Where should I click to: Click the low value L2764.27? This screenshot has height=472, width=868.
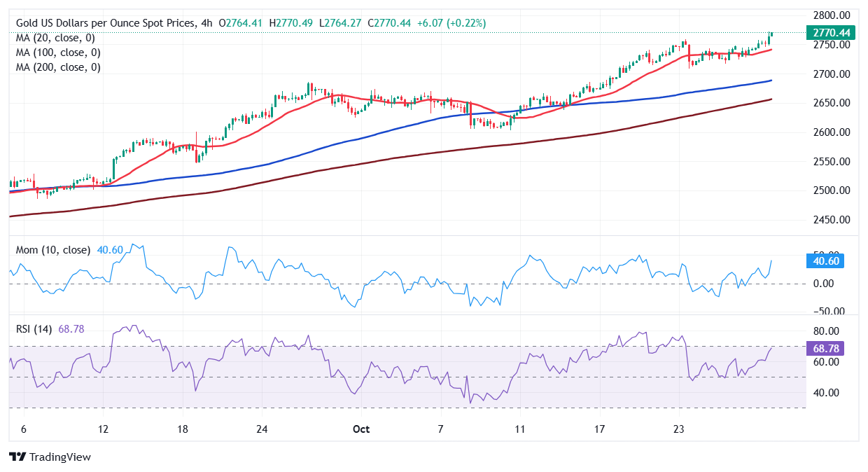tap(340, 22)
